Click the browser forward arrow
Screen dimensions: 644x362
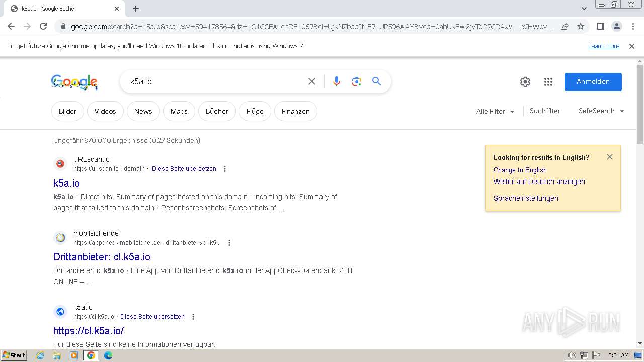[27, 26]
